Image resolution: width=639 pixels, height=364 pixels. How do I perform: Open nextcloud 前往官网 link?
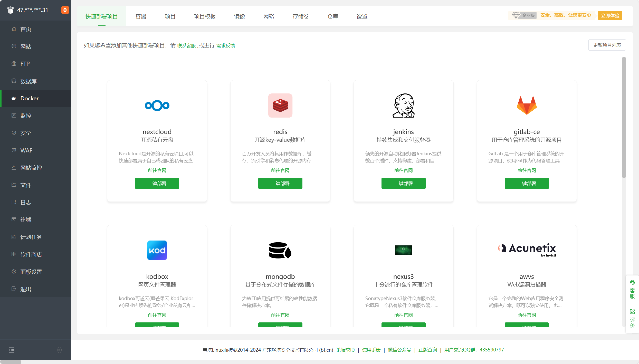click(x=157, y=170)
